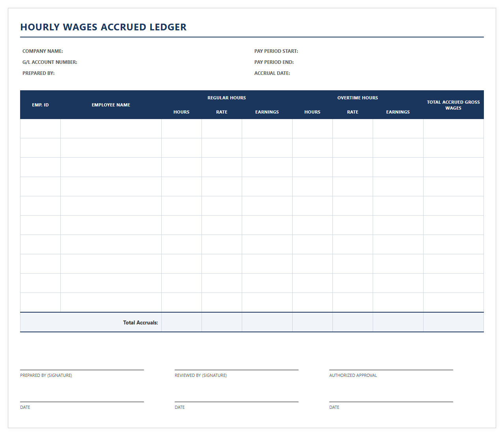
Task: Select the Regular Hours group header
Action: click(227, 98)
